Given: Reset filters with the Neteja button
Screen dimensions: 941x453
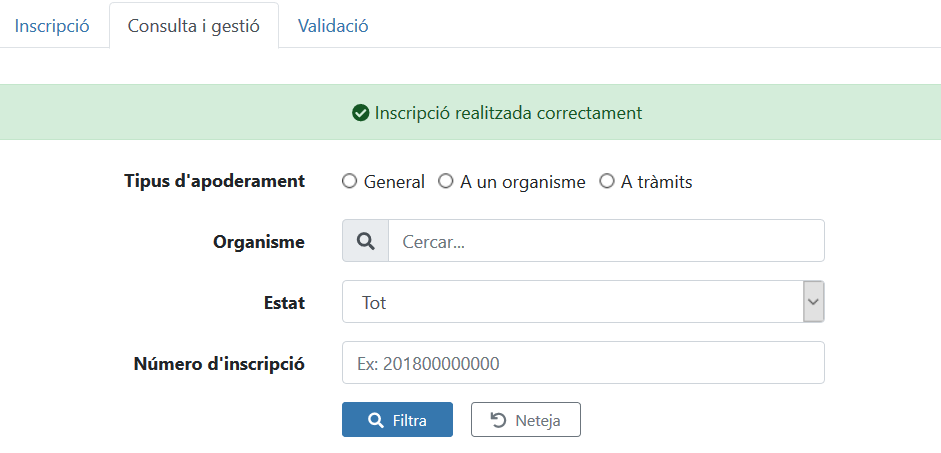Looking at the screenshot, I should pyautogui.click(x=526, y=420).
